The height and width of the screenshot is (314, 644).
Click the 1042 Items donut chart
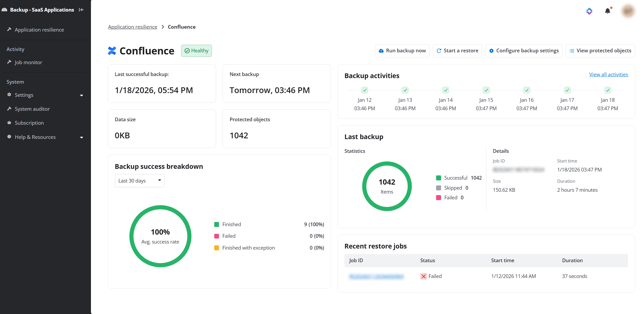coord(387,186)
